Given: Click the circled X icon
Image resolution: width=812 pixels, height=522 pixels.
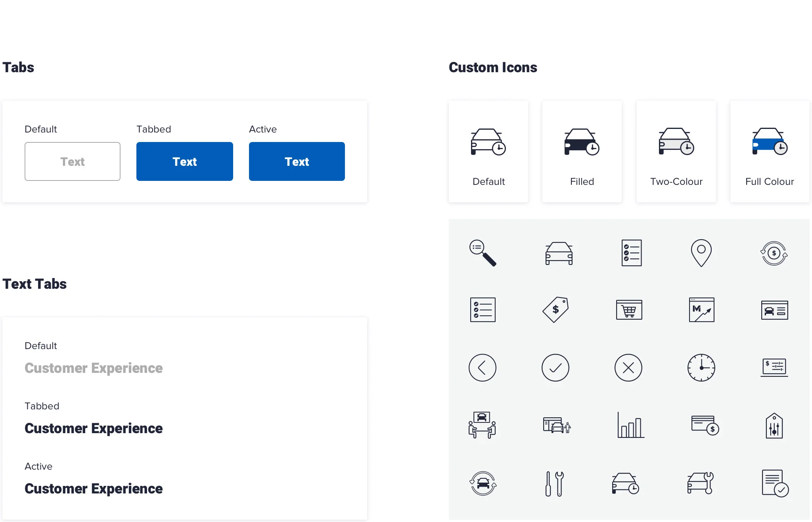Looking at the screenshot, I should [x=628, y=368].
